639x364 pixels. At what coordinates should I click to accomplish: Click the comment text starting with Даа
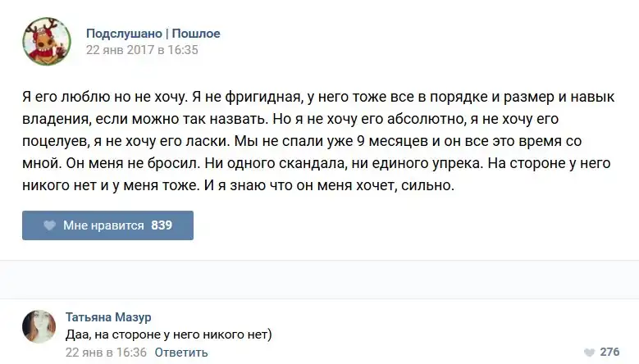click(167, 334)
